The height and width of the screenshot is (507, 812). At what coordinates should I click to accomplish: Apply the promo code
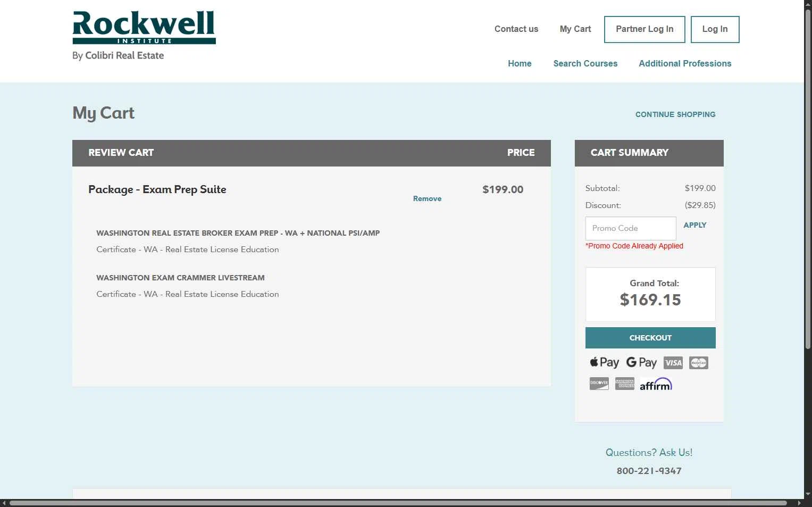pyautogui.click(x=695, y=225)
